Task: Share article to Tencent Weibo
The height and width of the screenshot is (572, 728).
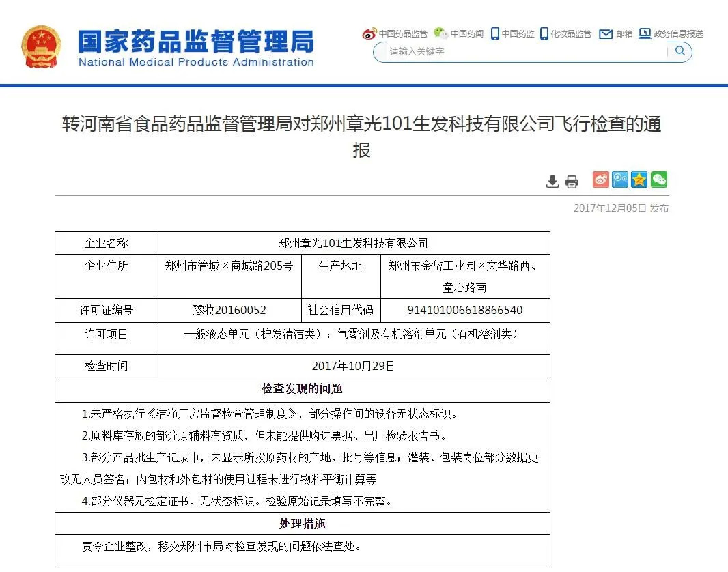Action: coord(620,180)
